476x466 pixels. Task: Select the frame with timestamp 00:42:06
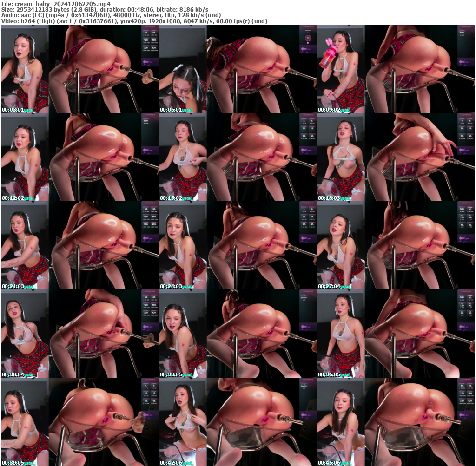pyautogui.click(x=238, y=421)
